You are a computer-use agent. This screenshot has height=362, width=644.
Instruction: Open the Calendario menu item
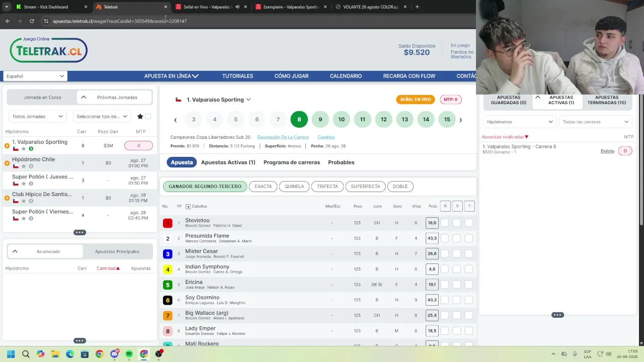click(346, 76)
